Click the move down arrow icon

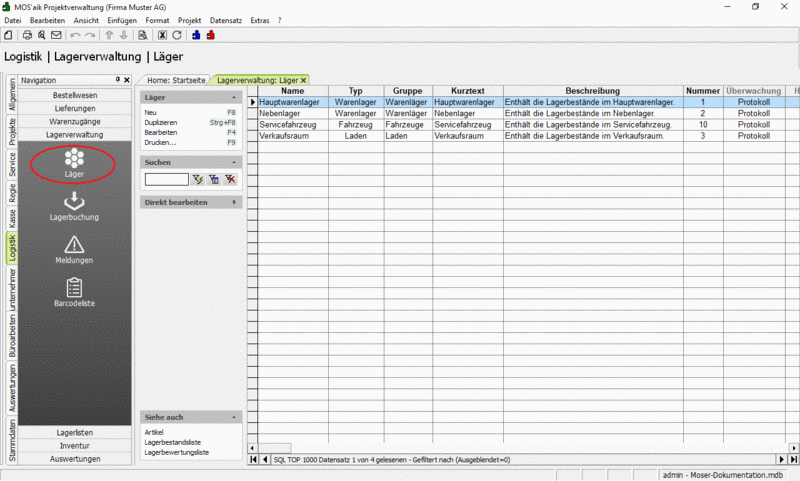tap(123, 35)
